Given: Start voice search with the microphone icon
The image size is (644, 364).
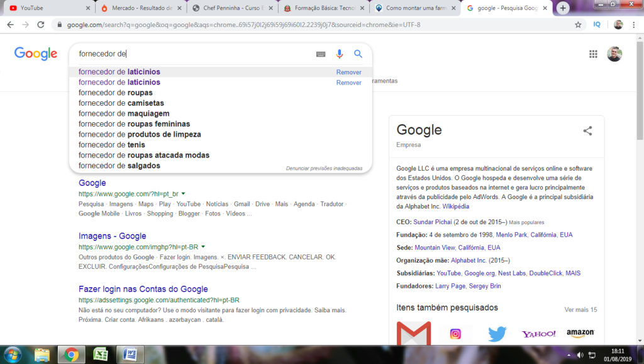Looking at the screenshot, I should (339, 54).
